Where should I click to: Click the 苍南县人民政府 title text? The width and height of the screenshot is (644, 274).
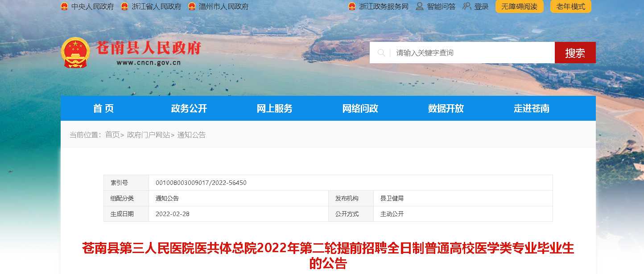point(149,48)
